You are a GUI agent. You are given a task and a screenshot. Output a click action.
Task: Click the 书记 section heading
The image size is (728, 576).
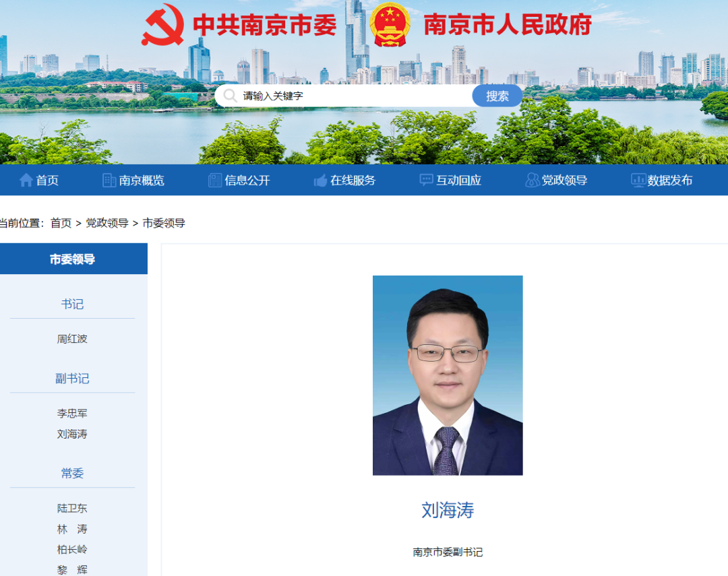72,305
